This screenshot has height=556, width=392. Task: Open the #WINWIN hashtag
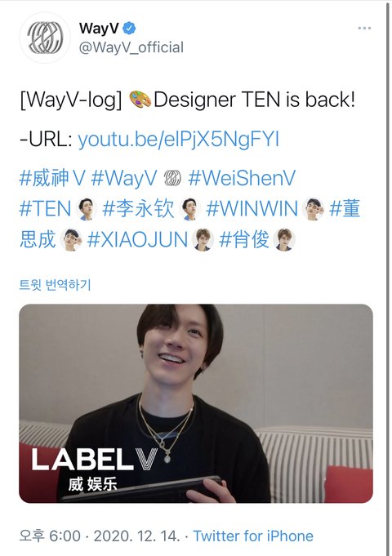(x=252, y=208)
